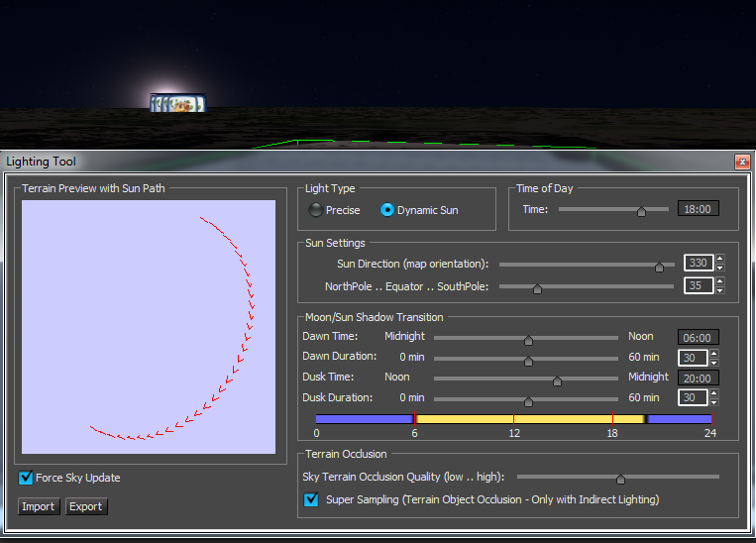This screenshot has height=543, width=756.
Task: Click the Time of Day value field
Action: 698,209
